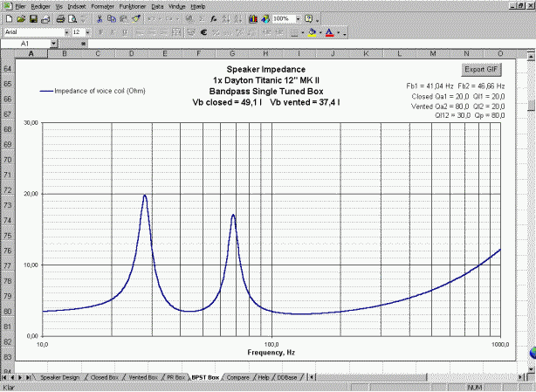Click the Fill Color bucket icon

(313, 32)
